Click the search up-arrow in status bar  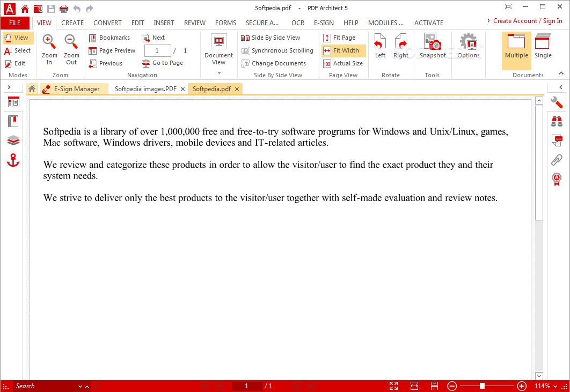[87, 387]
